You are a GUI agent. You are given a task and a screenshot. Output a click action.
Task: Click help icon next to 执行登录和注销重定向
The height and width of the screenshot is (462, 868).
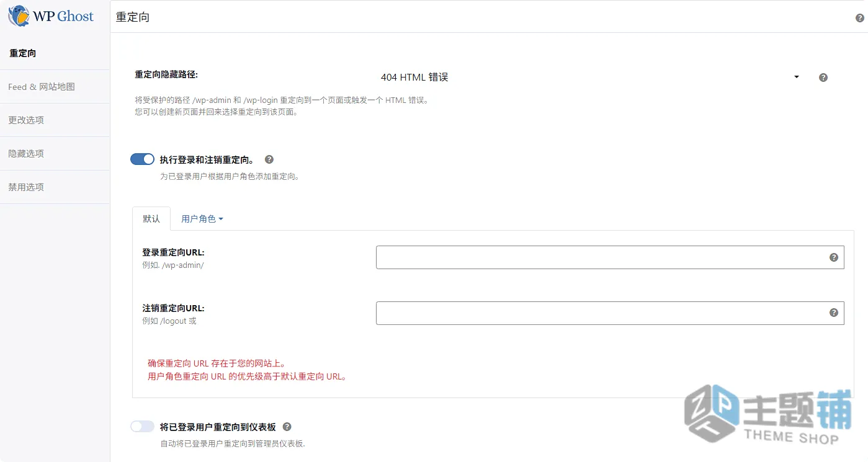269,159
